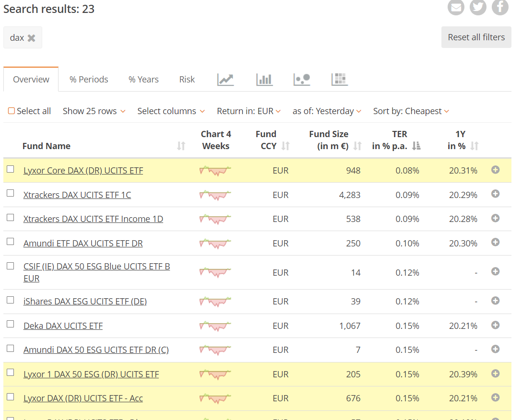This screenshot has height=420, width=522.
Task: Switch to the % Periods tab
Action: click(x=89, y=80)
